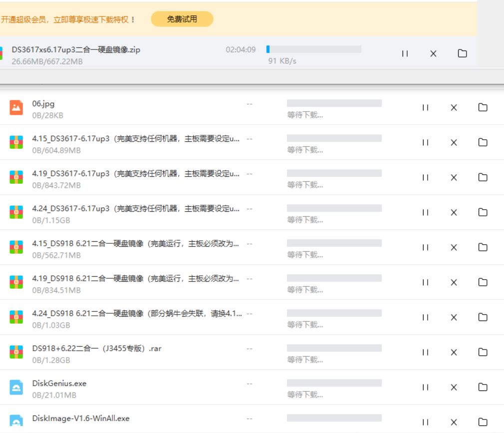Pause the 4.15_DS918 6.21 download
Image resolution: width=504 pixels, height=433 pixels.
point(425,248)
